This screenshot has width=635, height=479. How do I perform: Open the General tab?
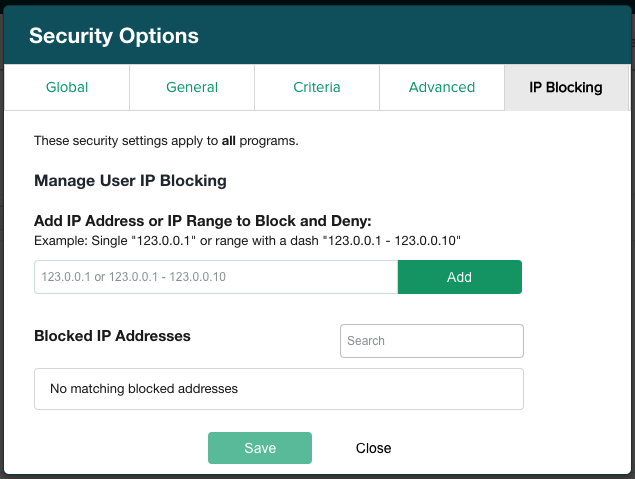click(x=192, y=87)
